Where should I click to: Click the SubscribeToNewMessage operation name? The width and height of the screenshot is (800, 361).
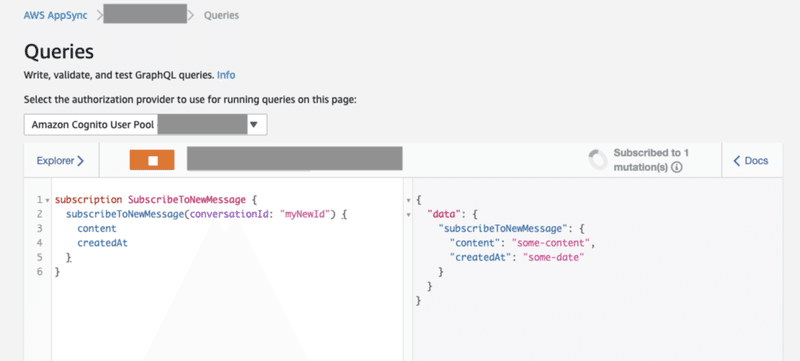[x=187, y=199]
